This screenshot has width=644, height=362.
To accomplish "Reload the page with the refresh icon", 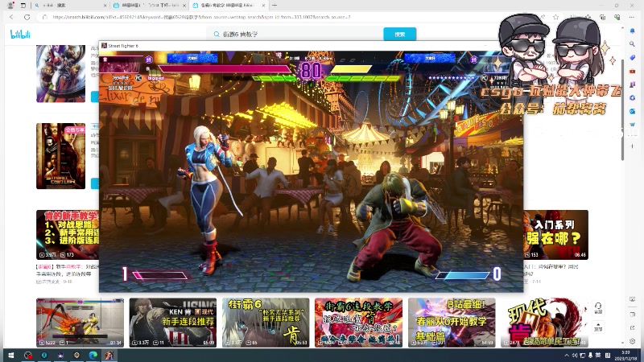I will coord(27,17).
